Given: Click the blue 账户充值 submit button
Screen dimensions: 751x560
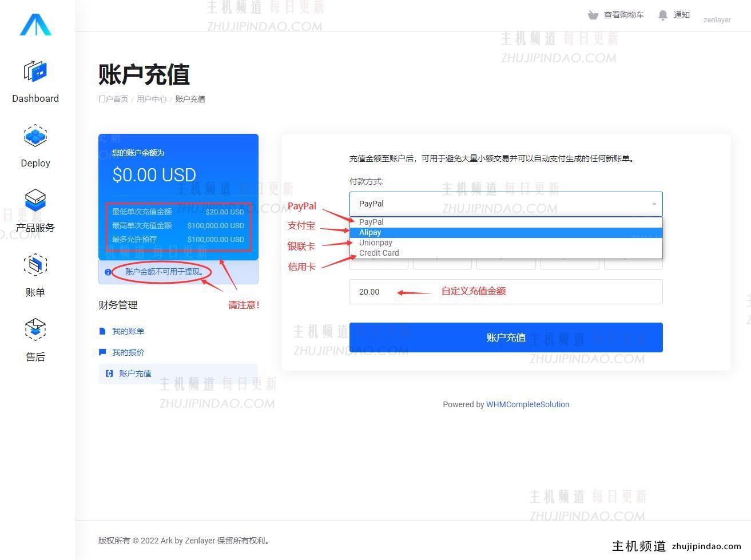Looking at the screenshot, I should click(x=506, y=337).
